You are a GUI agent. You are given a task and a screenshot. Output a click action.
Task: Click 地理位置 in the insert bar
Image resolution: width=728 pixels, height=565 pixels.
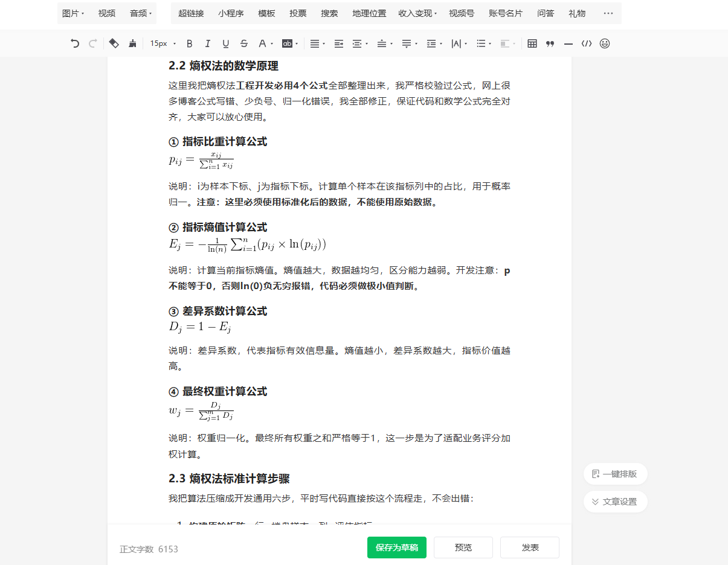[369, 13]
